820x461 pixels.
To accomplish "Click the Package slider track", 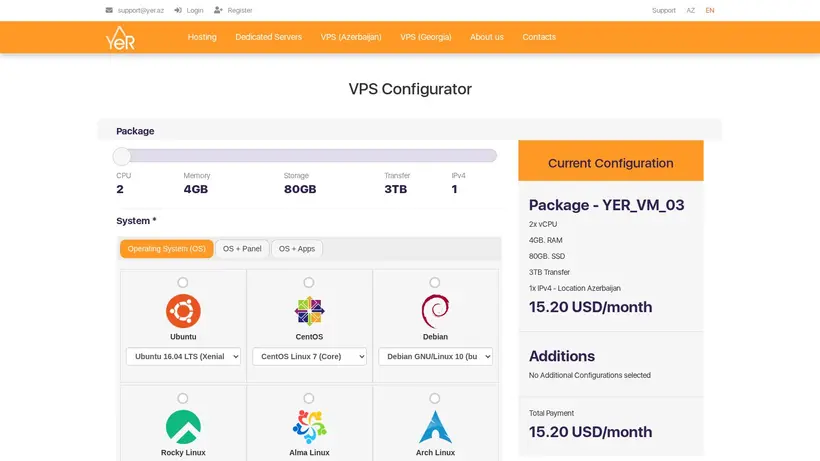I will click(x=305, y=156).
